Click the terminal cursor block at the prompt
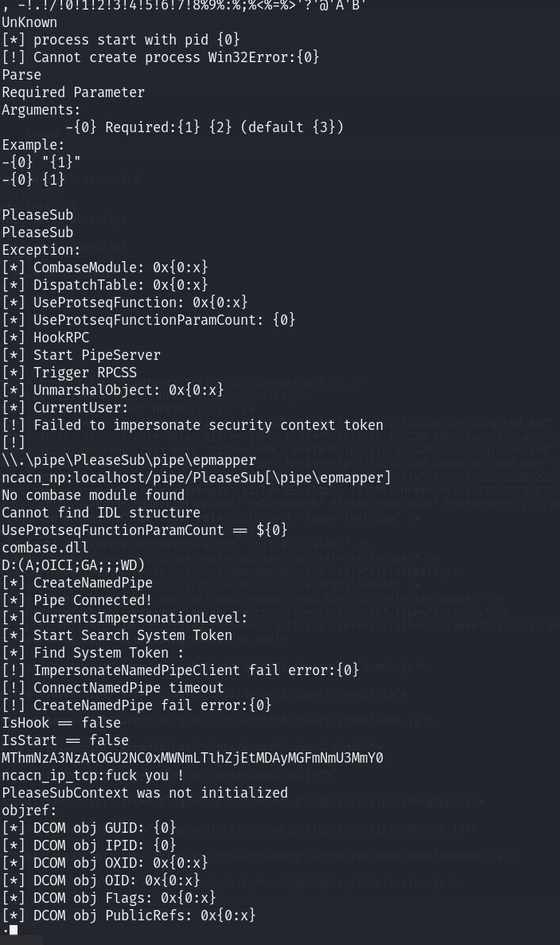The image size is (560, 945). [x=14, y=930]
